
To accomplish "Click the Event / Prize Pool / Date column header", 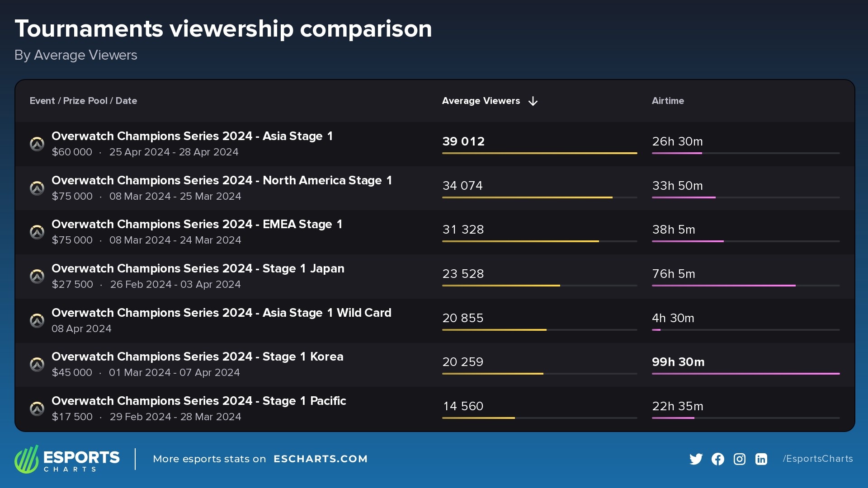I will (83, 101).
